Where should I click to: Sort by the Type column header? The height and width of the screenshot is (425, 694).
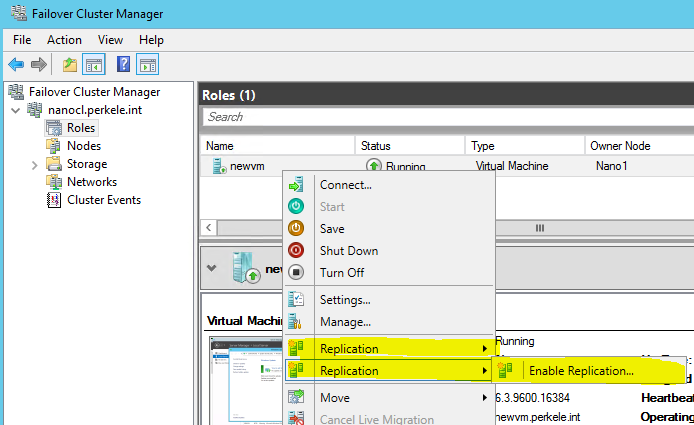(525, 146)
